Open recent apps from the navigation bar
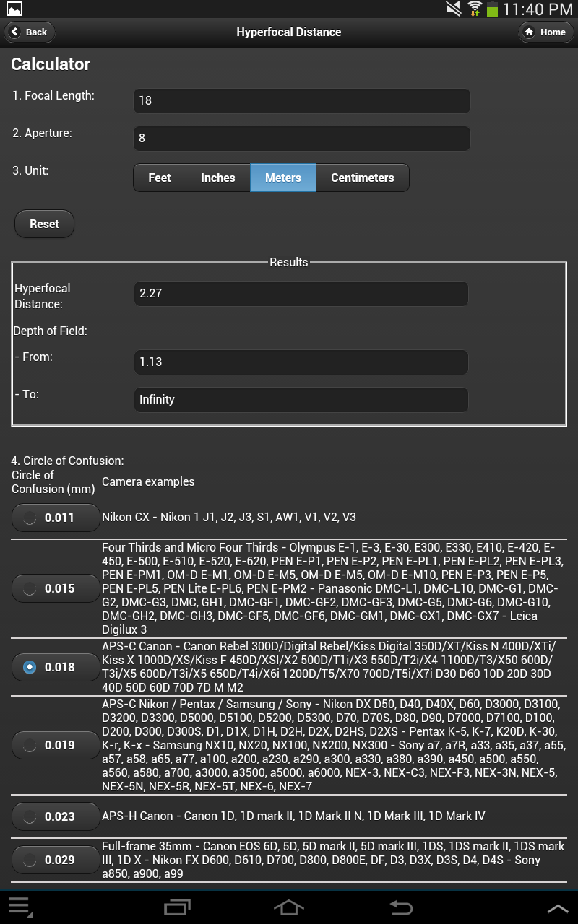Screen dimensions: 578x924 176,907
